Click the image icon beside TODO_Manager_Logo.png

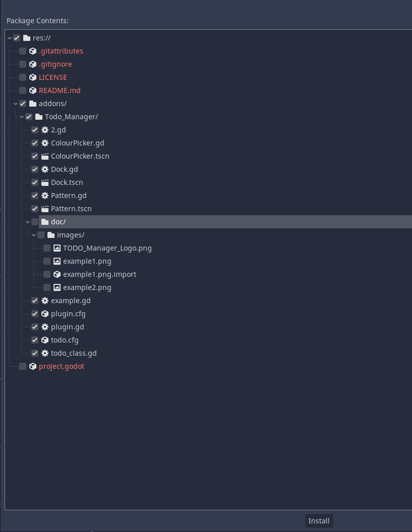click(x=57, y=248)
